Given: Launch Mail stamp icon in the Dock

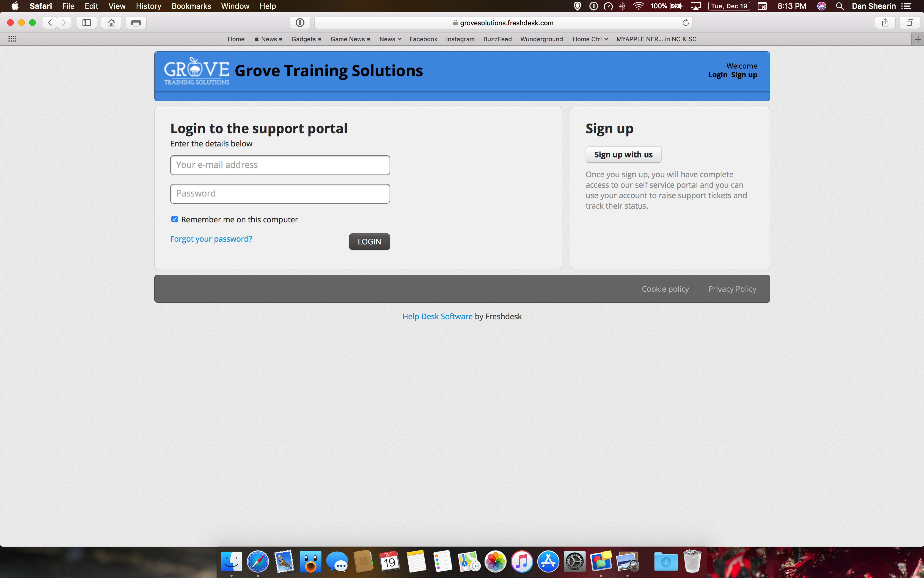Looking at the screenshot, I should click(x=284, y=562).
